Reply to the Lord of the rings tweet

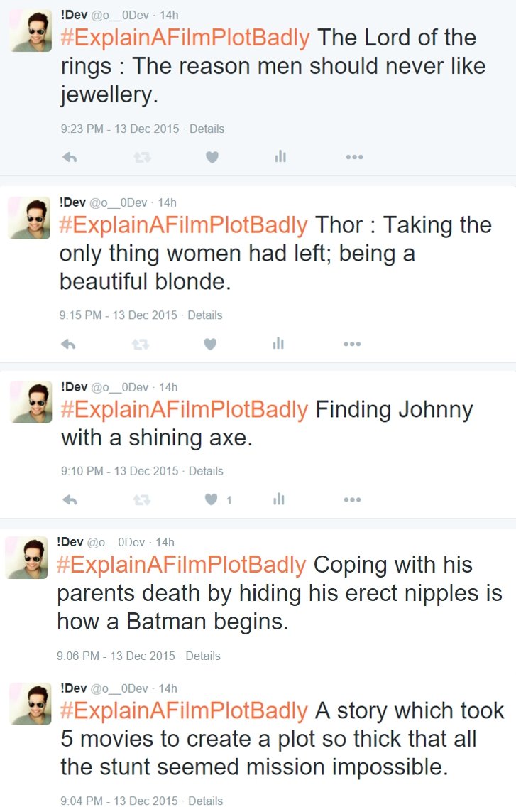click(x=70, y=158)
